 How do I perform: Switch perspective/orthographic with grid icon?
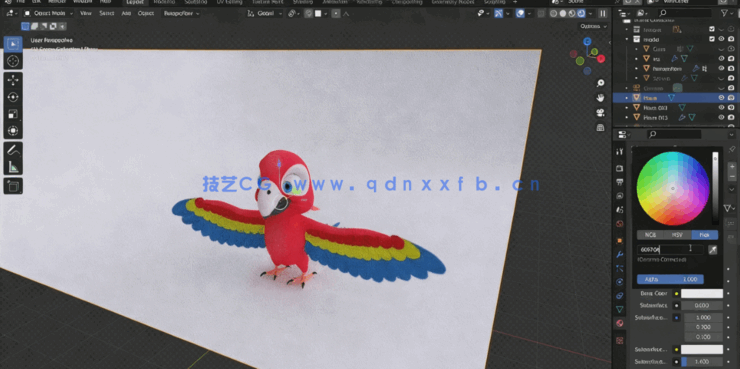(600, 127)
